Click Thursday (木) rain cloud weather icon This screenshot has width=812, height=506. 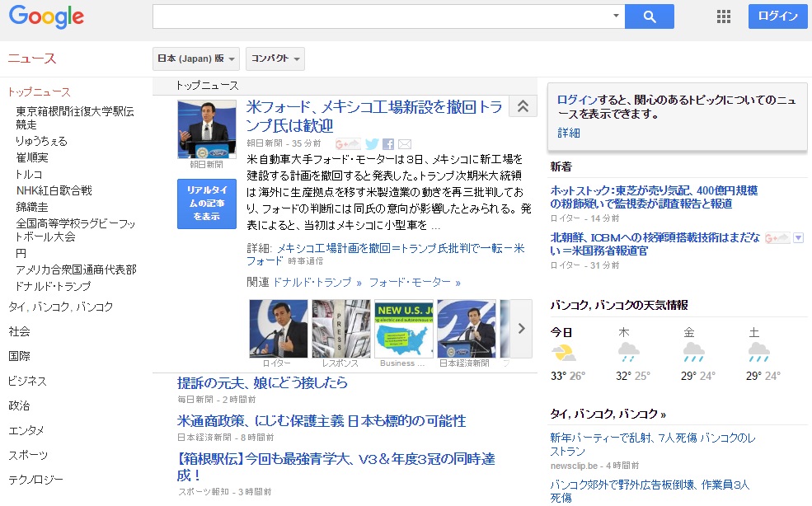click(629, 352)
